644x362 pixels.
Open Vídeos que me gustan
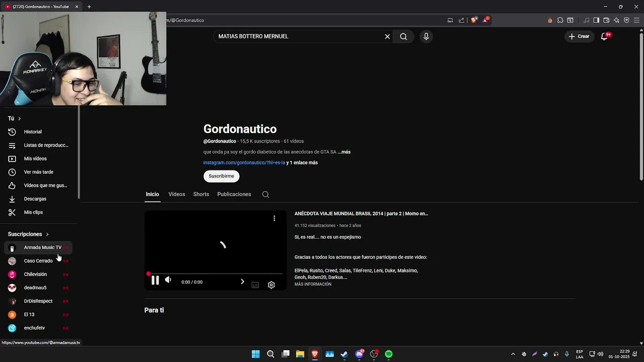coord(39,186)
